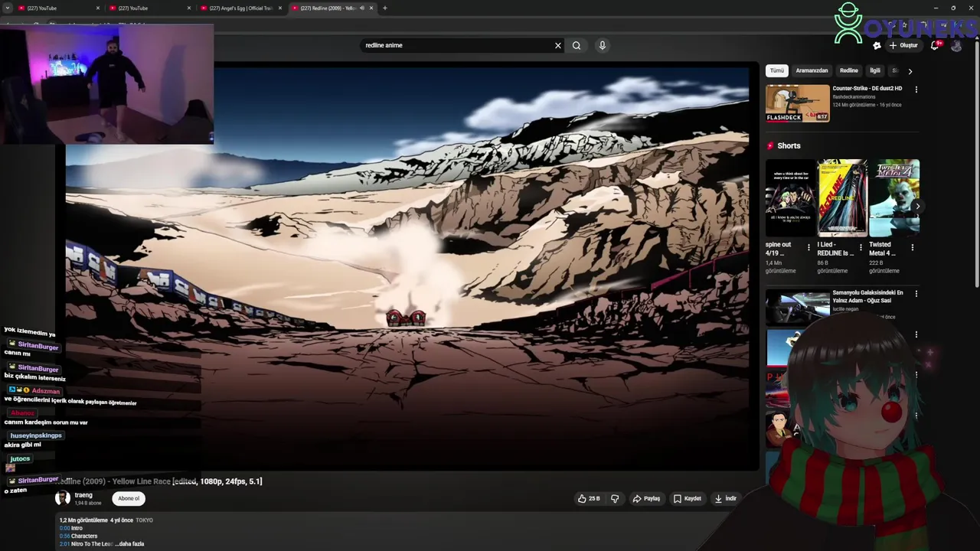Mute the Redline tab via speaker icon
This screenshot has height=551, width=980.
coord(362,8)
